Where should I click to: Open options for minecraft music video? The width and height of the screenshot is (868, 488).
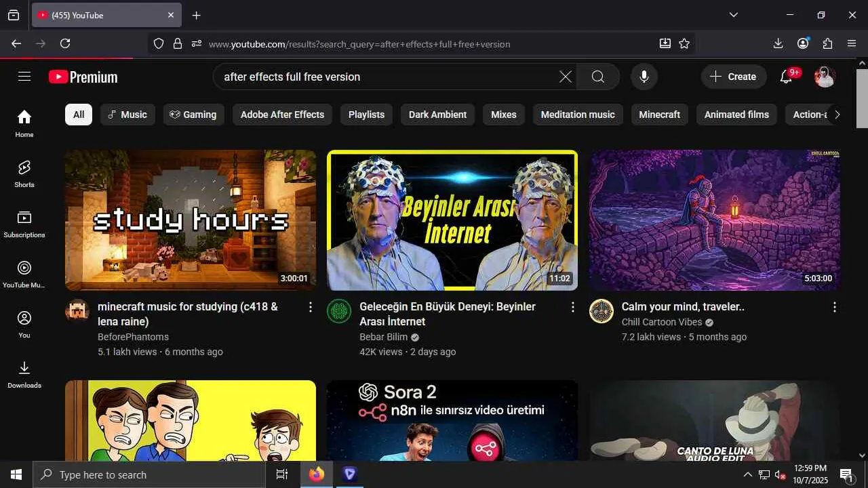pos(311,307)
